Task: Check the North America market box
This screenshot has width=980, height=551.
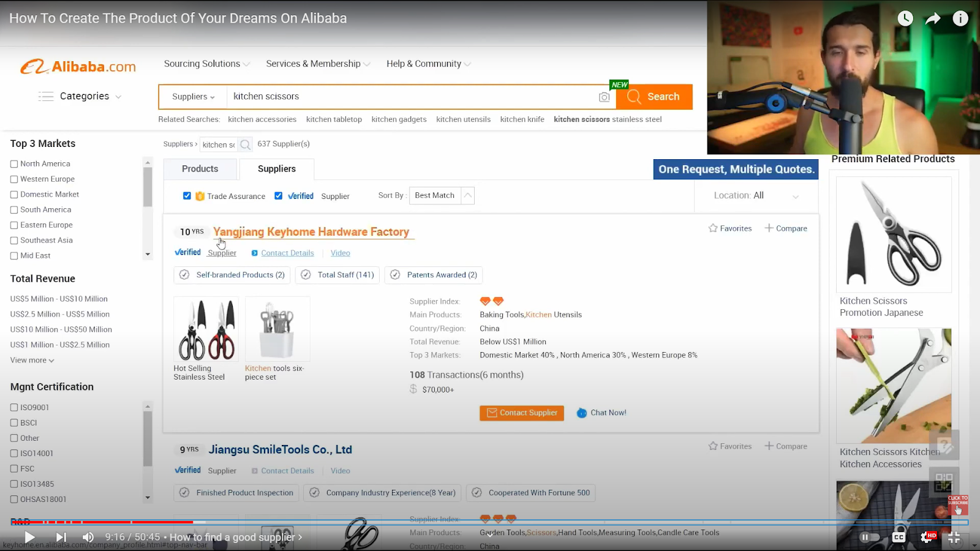Action: [14, 164]
